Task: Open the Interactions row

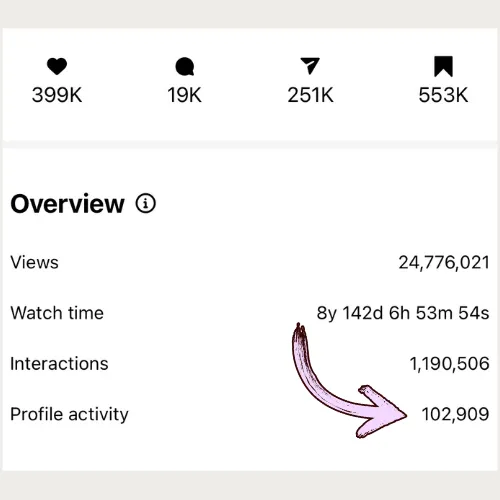Action: [x=250, y=364]
